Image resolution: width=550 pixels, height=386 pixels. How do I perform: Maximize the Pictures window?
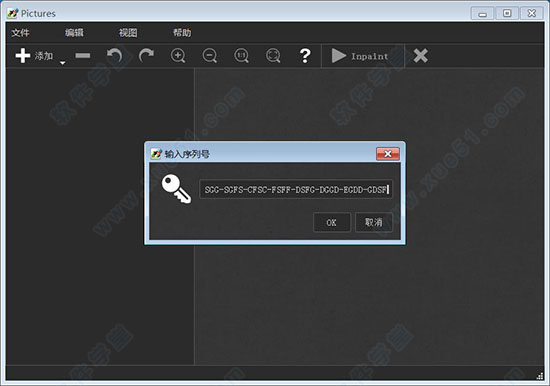[x=507, y=13]
